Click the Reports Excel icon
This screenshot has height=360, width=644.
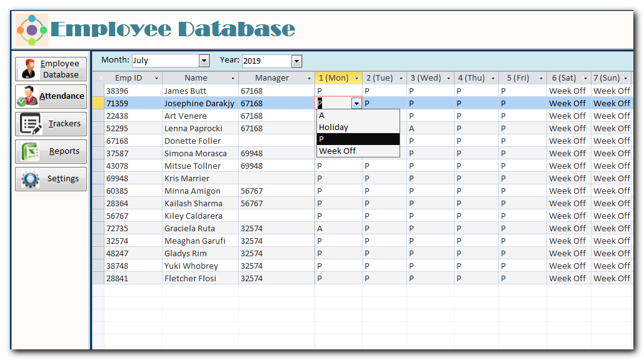(x=31, y=151)
